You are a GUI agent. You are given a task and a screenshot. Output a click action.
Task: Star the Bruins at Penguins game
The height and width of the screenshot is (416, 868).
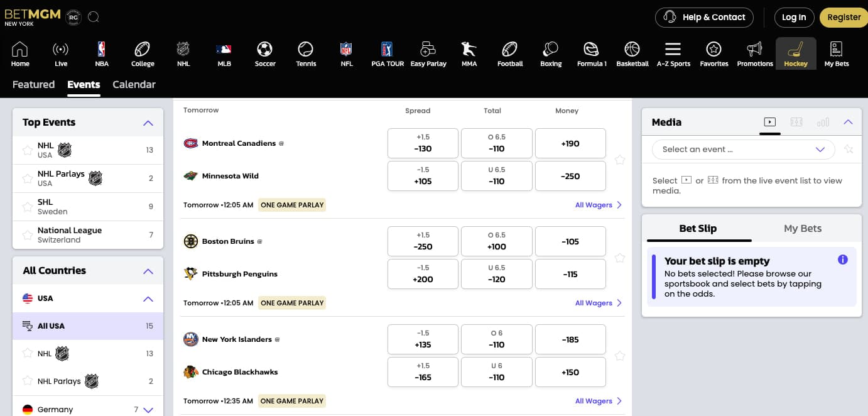(x=620, y=258)
